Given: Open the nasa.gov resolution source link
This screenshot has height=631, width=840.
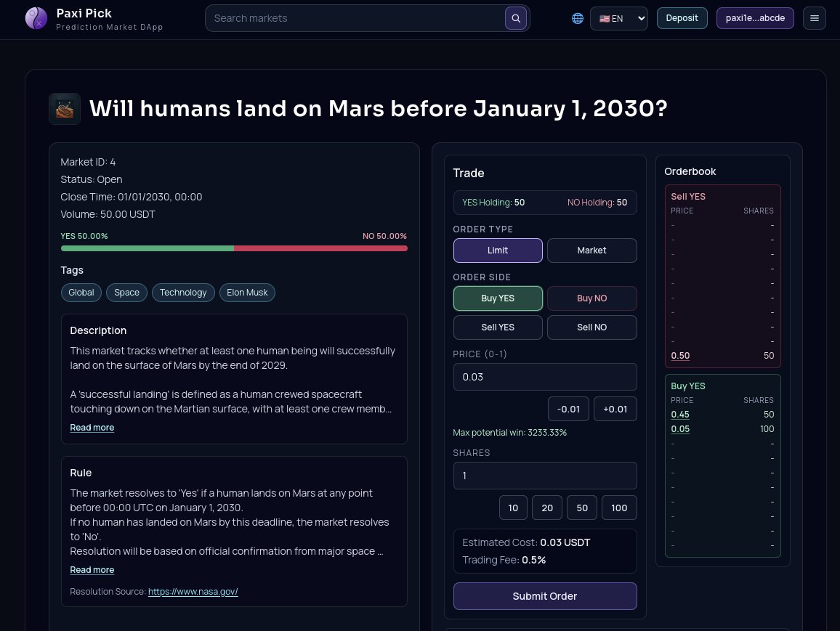Looking at the screenshot, I should (x=193, y=592).
